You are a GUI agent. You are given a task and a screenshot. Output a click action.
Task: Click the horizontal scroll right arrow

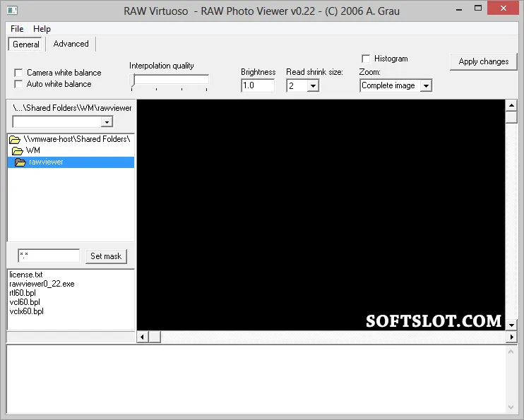pyautogui.click(x=511, y=337)
